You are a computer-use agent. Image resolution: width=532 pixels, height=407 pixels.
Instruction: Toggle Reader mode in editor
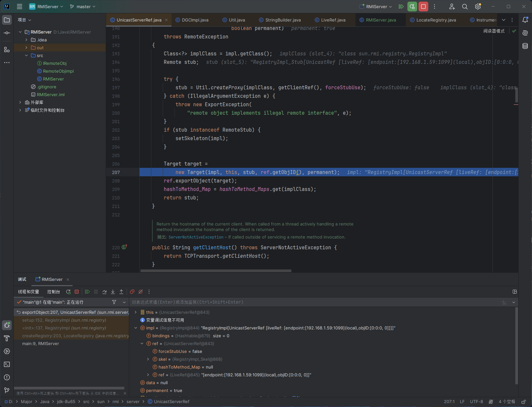pos(494,31)
